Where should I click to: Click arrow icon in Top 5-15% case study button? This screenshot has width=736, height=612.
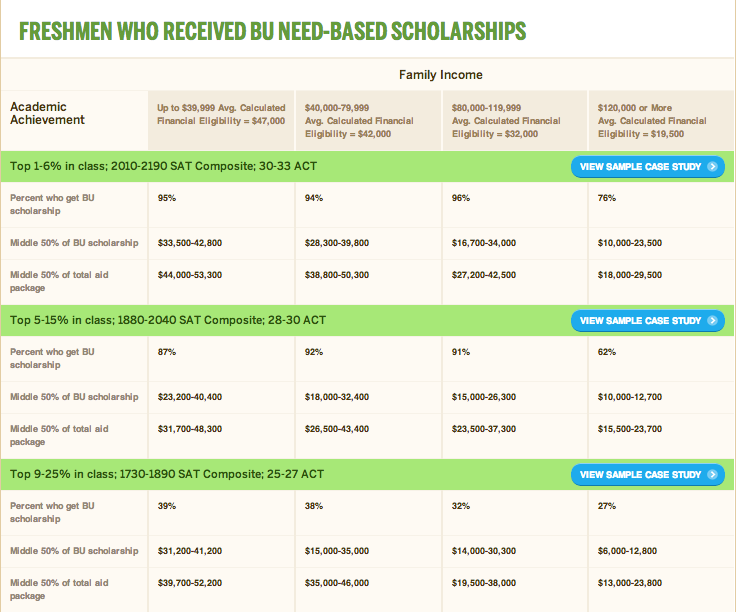[712, 321]
